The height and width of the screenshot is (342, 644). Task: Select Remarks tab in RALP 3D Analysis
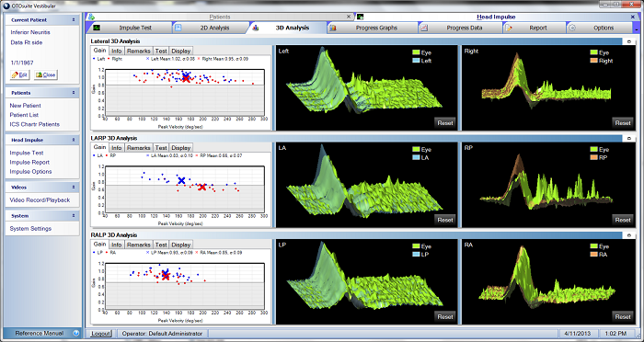pos(138,245)
